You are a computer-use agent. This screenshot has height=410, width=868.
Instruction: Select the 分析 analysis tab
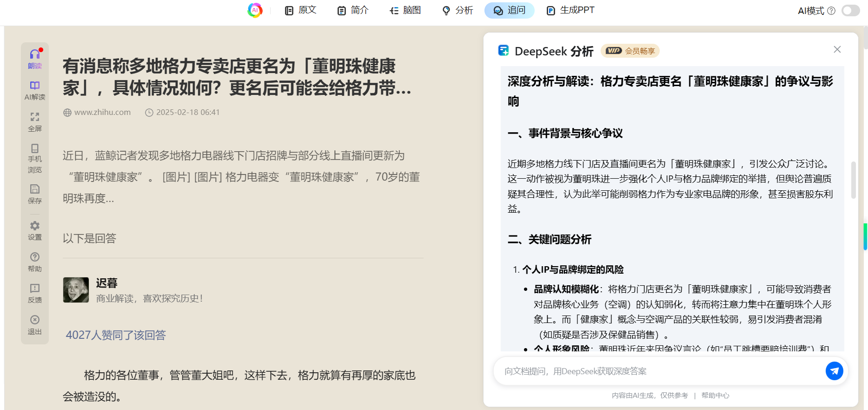(x=457, y=10)
